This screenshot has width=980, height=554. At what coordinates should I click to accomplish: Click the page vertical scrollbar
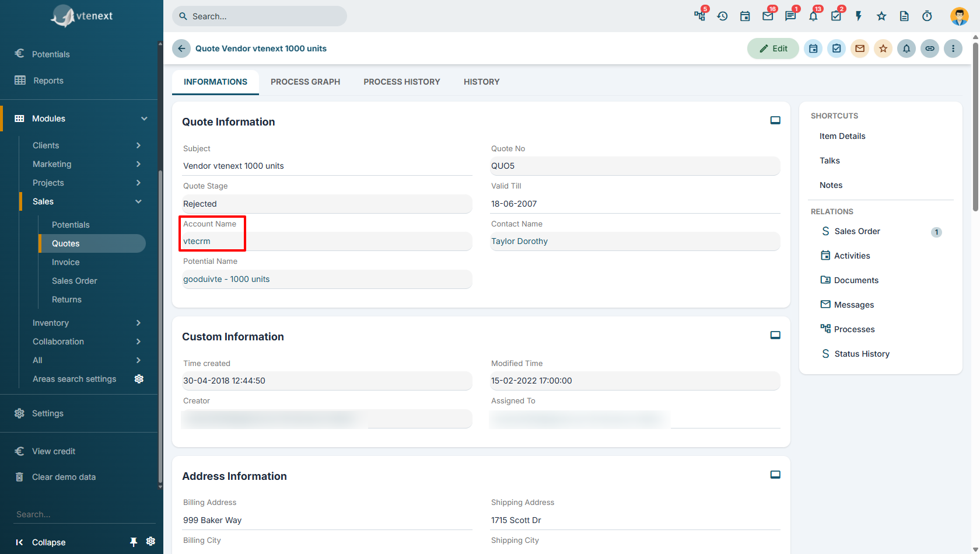click(975, 126)
